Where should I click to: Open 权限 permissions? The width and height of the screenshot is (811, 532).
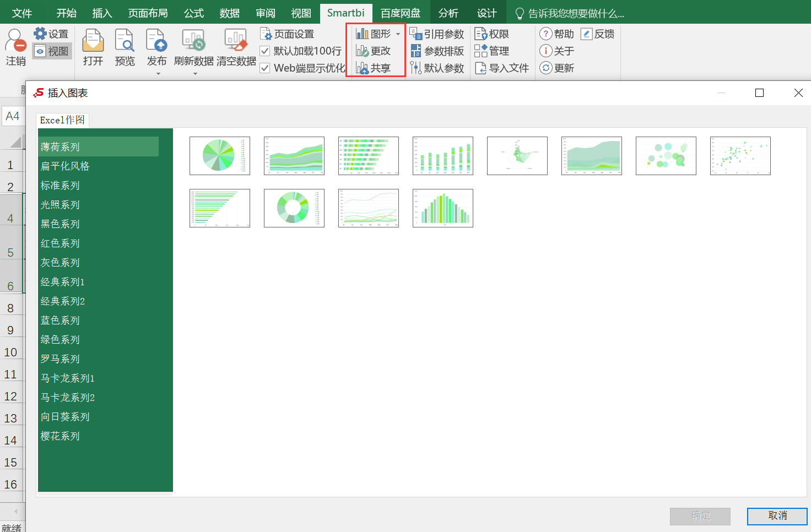491,34
